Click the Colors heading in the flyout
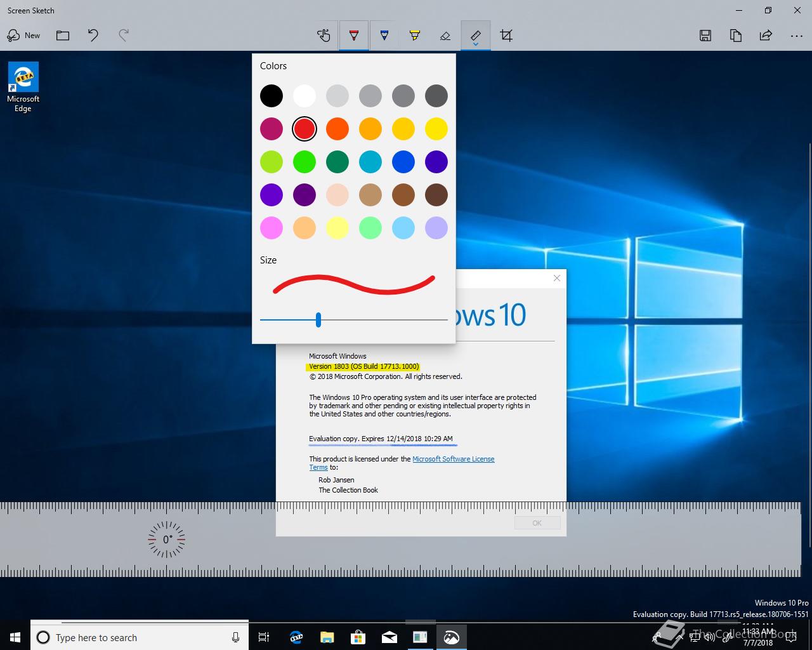Screen dimensions: 812x650 pos(273,66)
